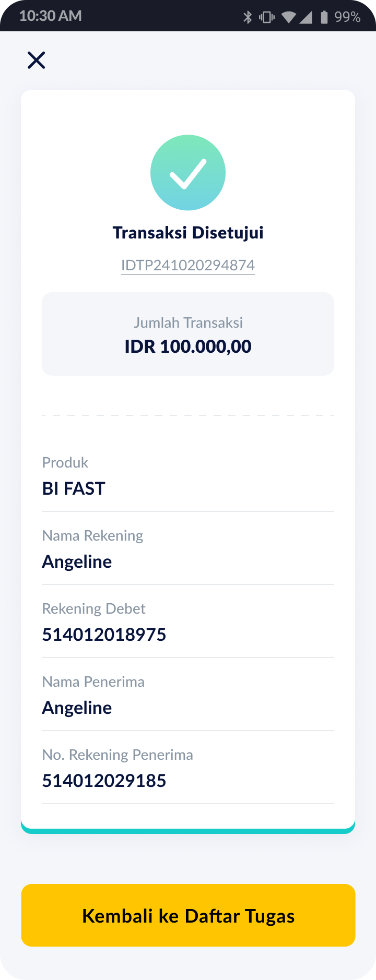Screen dimensions: 376x980
Task: Tap the 99% battery percentage text
Action: pyautogui.click(x=347, y=17)
